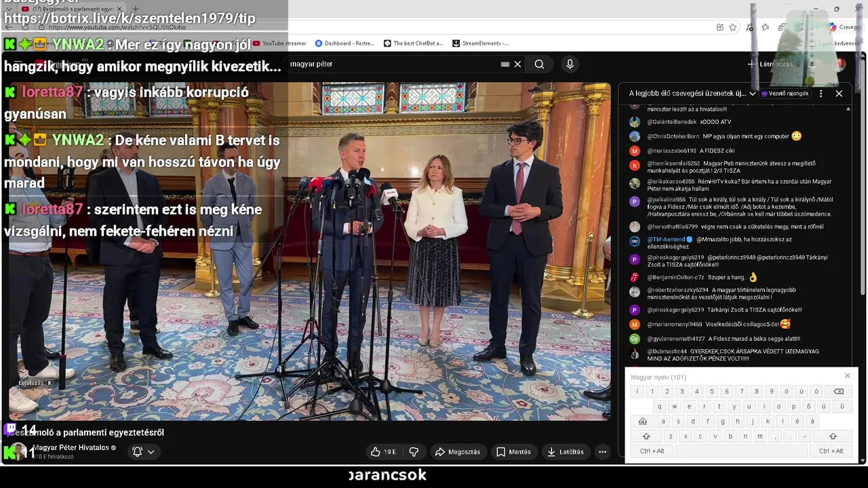Close the live chat panel
The width and height of the screenshot is (868, 488).
click(839, 94)
